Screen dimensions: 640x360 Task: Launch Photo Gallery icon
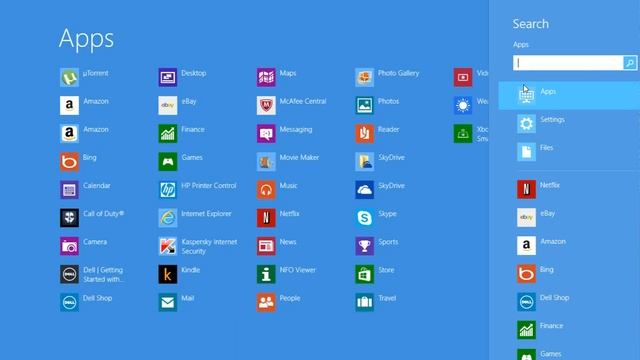364,77
